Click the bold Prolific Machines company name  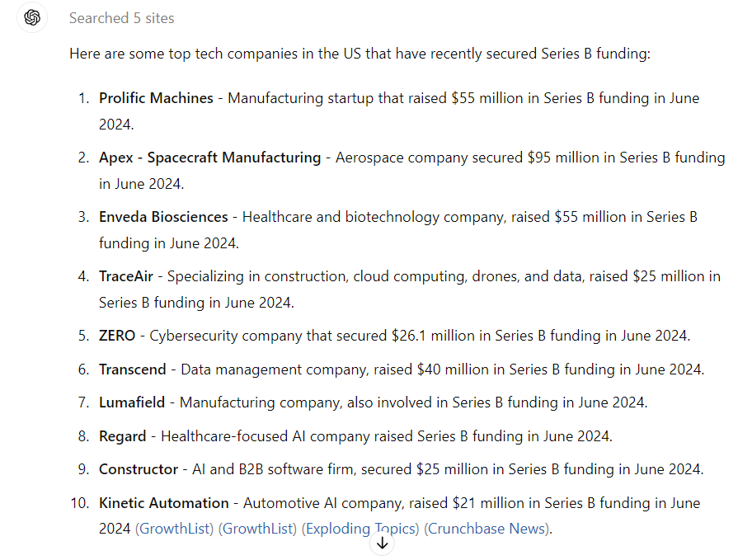(x=156, y=98)
